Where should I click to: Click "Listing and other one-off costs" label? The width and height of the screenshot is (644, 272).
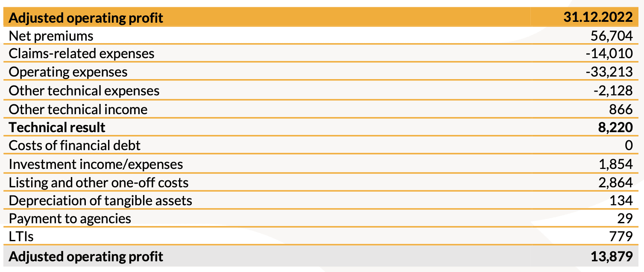[x=99, y=183]
